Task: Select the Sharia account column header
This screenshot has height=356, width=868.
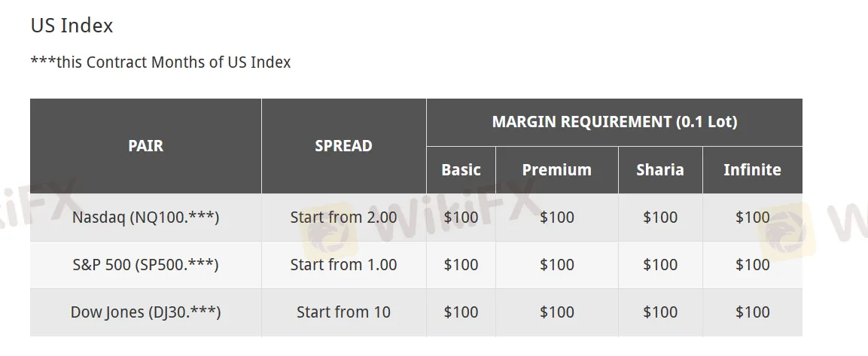Action: (x=659, y=170)
